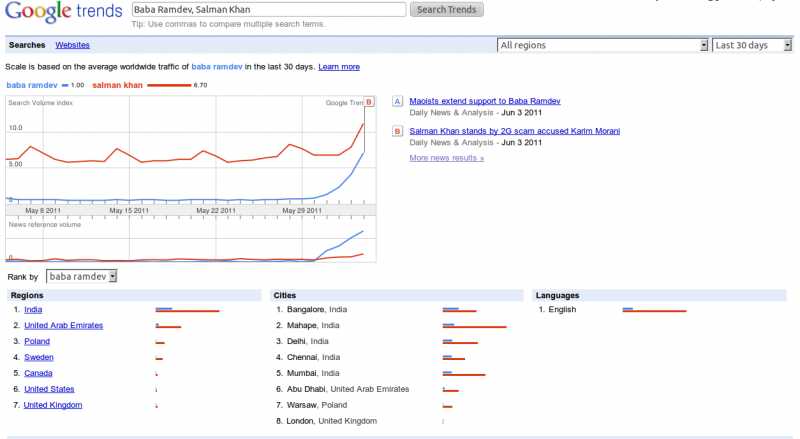Switch to the Websites tab

[72, 45]
